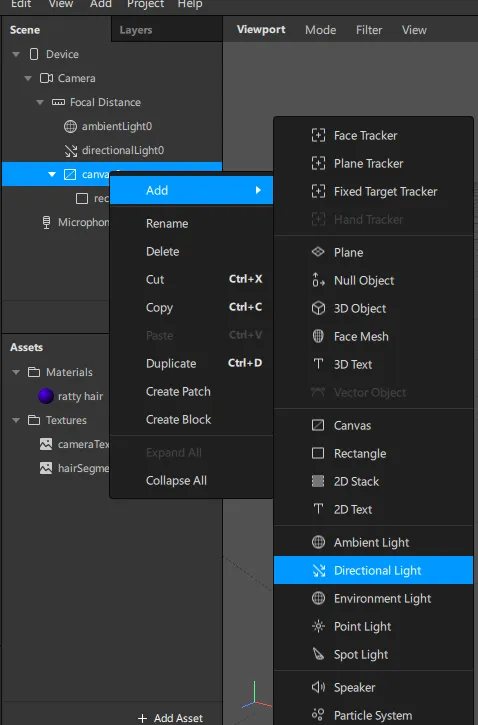
Task: Collapse the Textures folder arrow
Action: click(x=16, y=420)
